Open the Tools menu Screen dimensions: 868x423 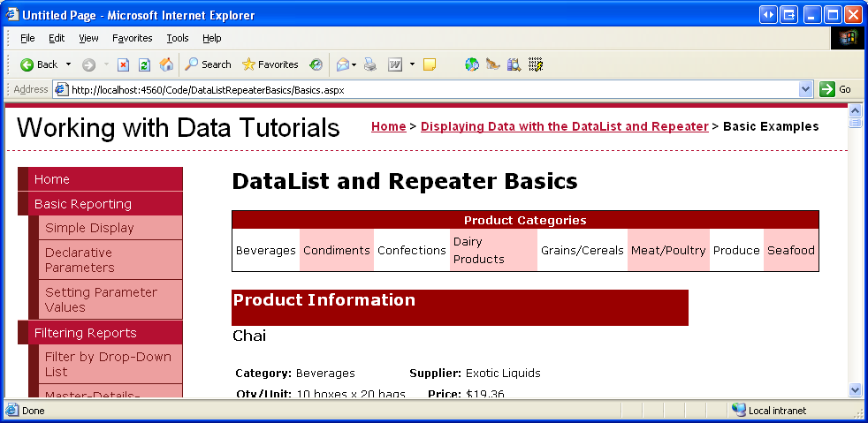(x=178, y=38)
